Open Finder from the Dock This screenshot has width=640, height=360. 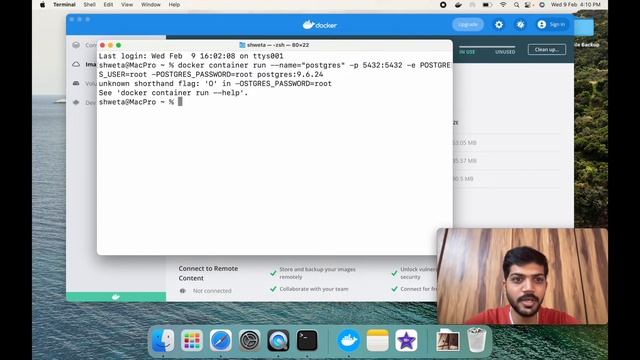pyautogui.click(x=163, y=340)
